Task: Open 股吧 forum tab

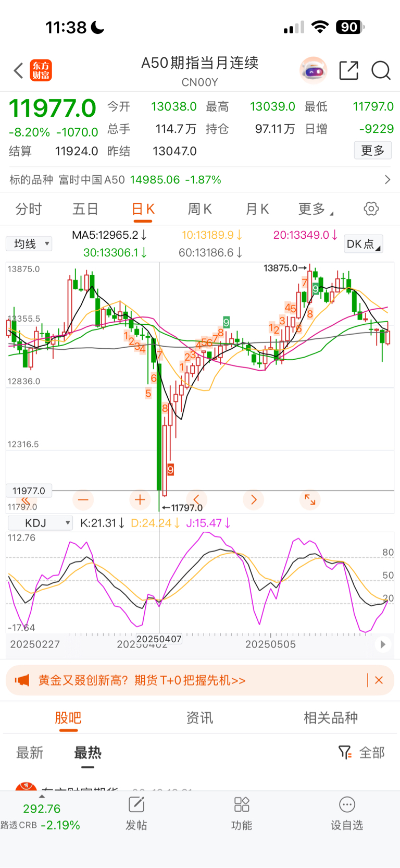Action: [68, 718]
